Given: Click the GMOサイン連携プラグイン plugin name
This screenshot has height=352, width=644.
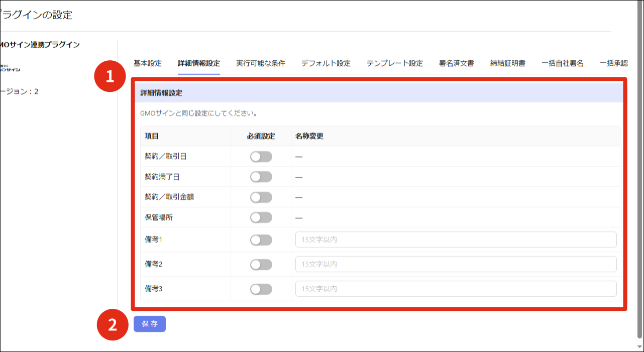Looking at the screenshot, I should click(40, 45).
